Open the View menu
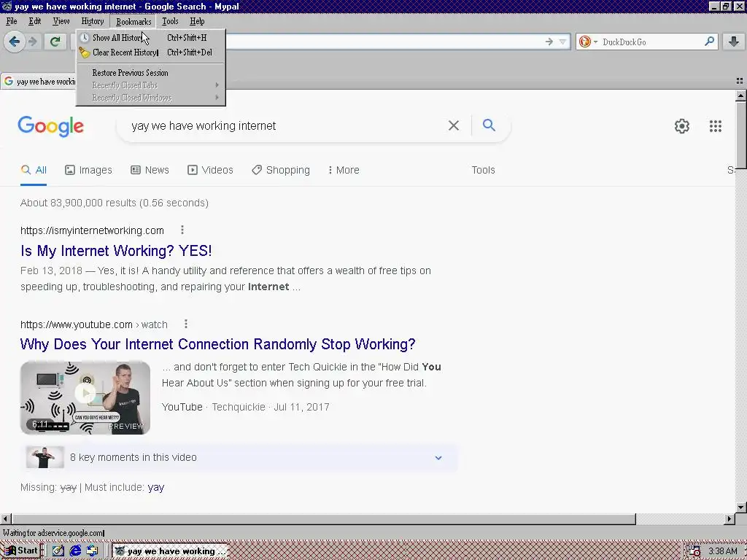The width and height of the screenshot is (747, 560). [x=61, y=21]
